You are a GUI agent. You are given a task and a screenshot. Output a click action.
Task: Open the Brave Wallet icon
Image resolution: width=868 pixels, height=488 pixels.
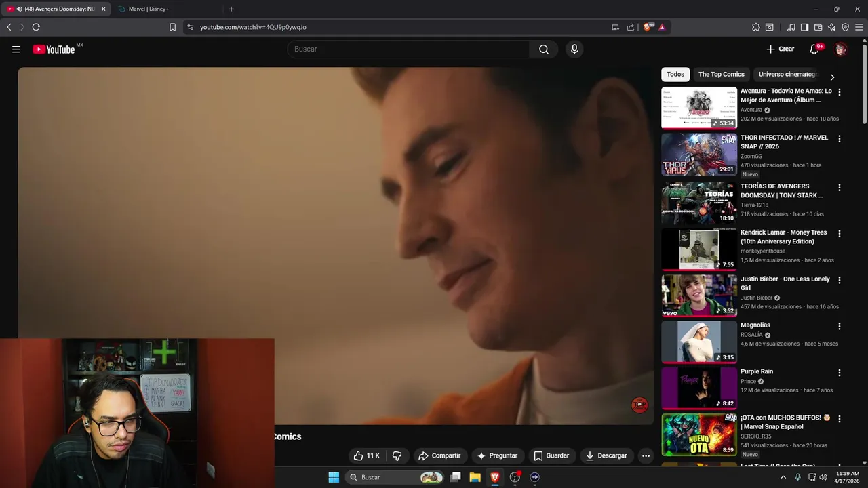tap(818, 27)
